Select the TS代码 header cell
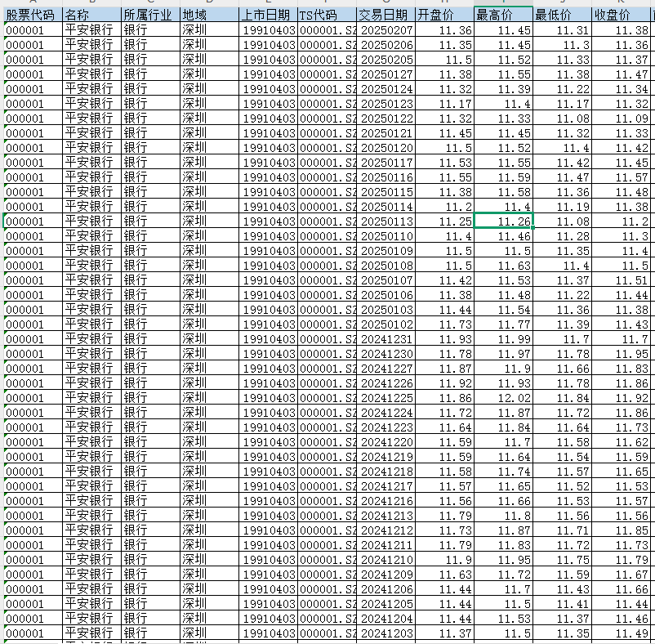The image size is (655, 644). 327,15
